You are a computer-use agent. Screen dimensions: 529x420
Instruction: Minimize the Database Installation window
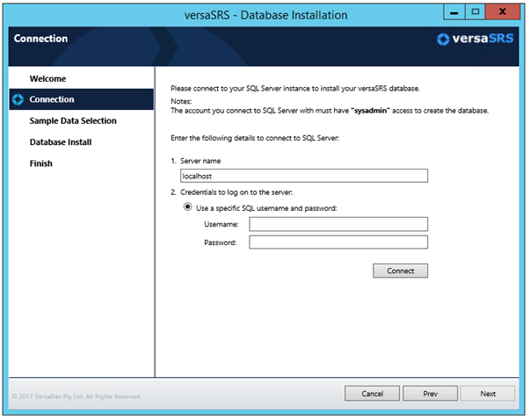coord(454,12)
